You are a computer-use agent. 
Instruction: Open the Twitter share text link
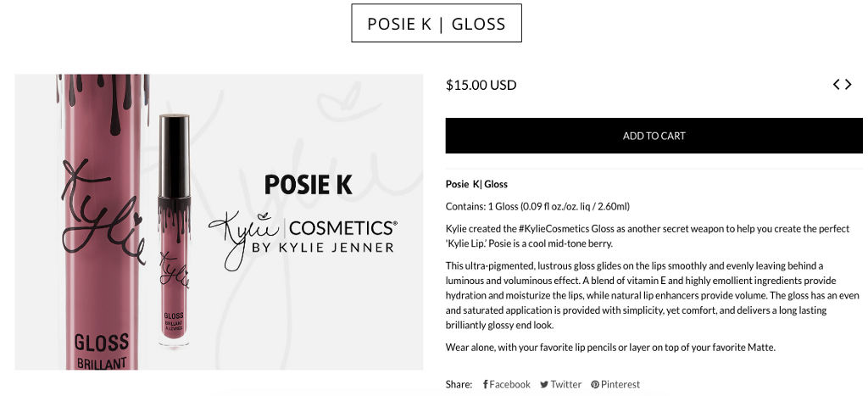coord(565,384)
